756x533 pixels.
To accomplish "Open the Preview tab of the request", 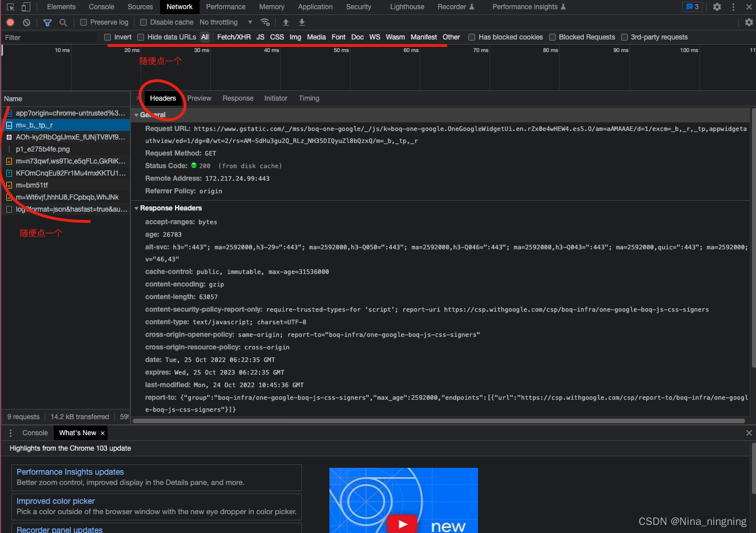I will tap(199, 98).
